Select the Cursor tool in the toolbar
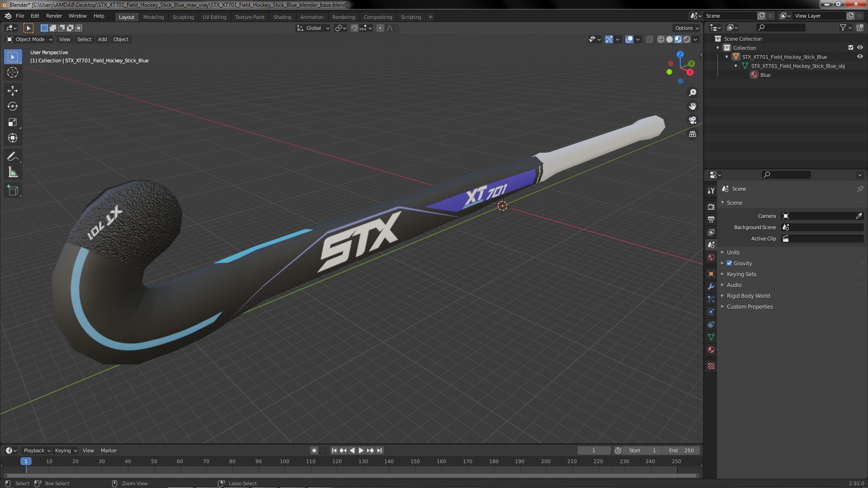 tap(13, 72)
